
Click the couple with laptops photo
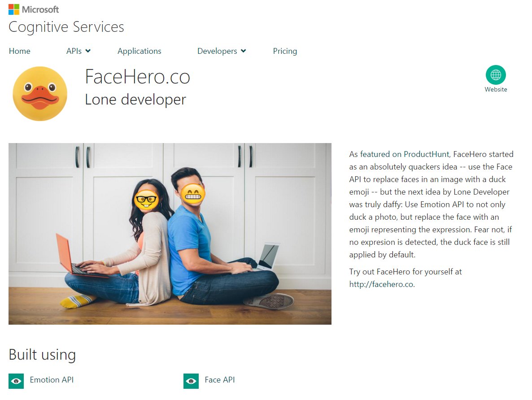170,234
